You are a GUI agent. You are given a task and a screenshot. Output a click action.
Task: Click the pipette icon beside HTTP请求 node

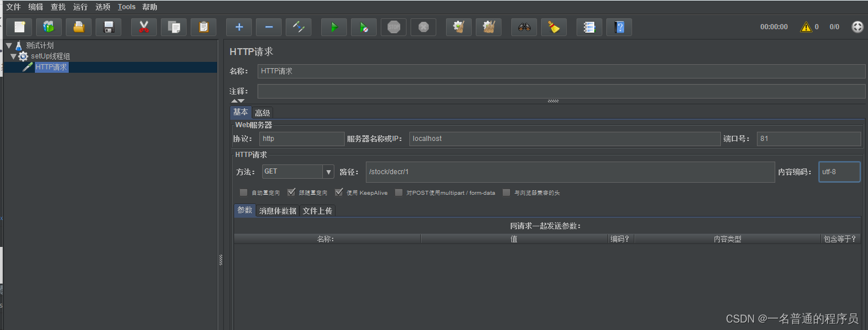27,67
